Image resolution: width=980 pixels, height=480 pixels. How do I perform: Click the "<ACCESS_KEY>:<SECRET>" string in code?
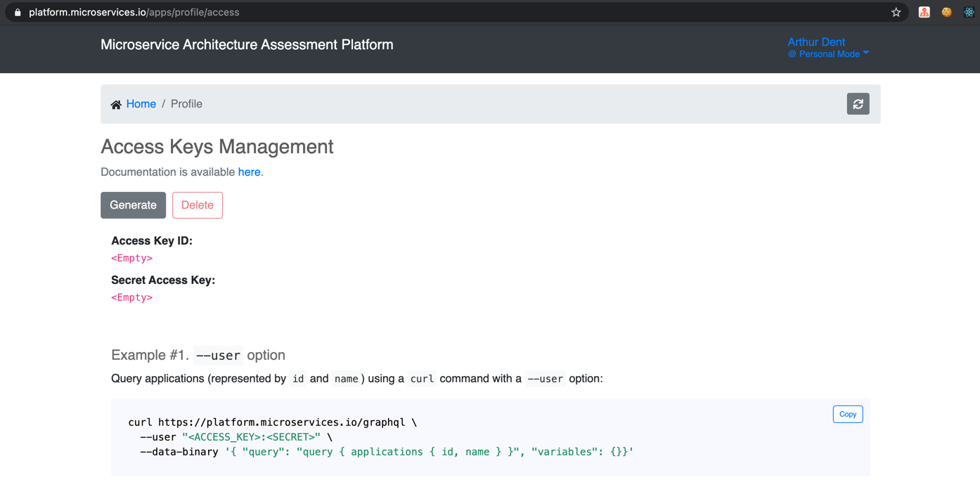[x=251, y=437]
